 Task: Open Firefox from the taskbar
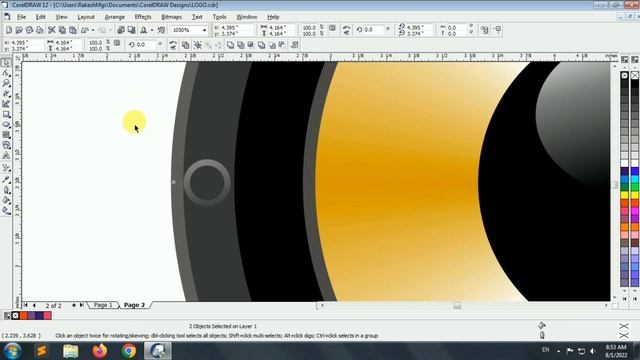(x=100, y=351)
